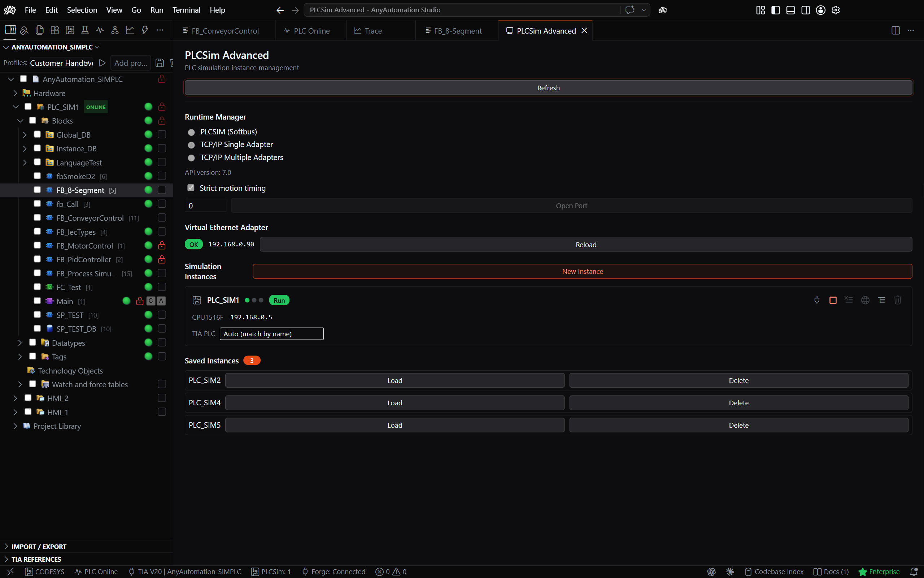Open the search-exclude magnifier sidebar view
Image resolution: width=924 pixels, height=578 pixels.
coord(25,30)
